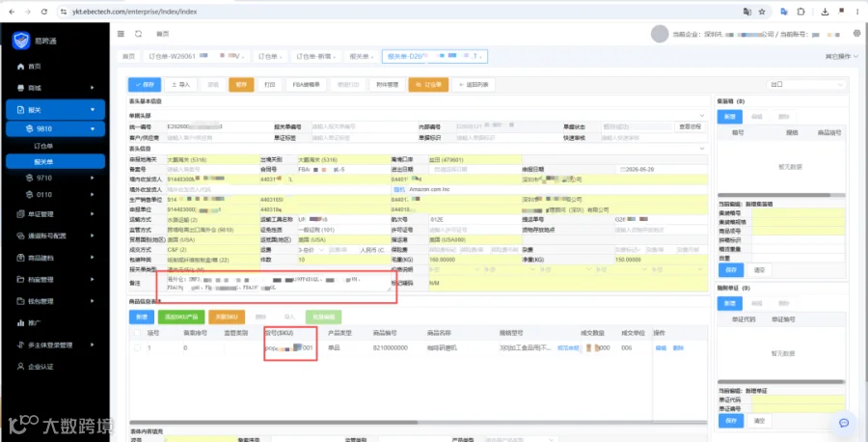Image resolution: width=868 pixels, height=442 pixels.
Task: Click 编辑 link in goods row 1
Action: click(661, 347)
